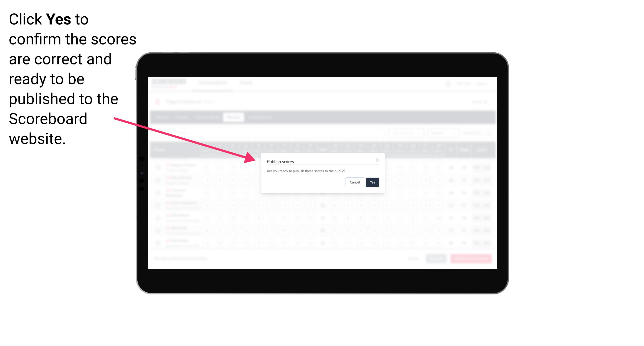
Task: Scroll the competitor scores list
Action: point(322,209)
